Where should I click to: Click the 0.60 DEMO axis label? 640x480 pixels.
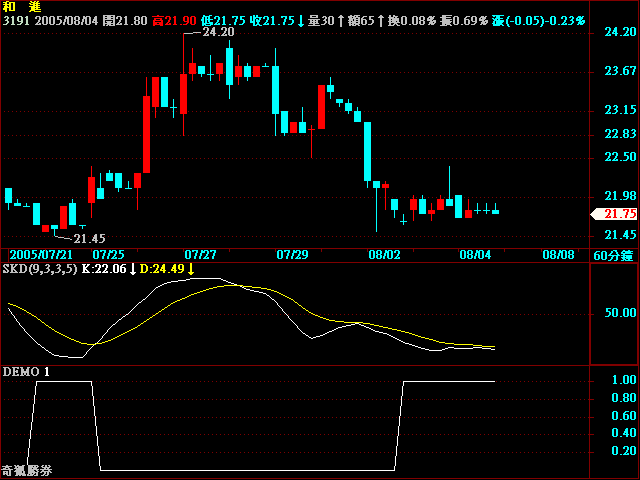624,416
